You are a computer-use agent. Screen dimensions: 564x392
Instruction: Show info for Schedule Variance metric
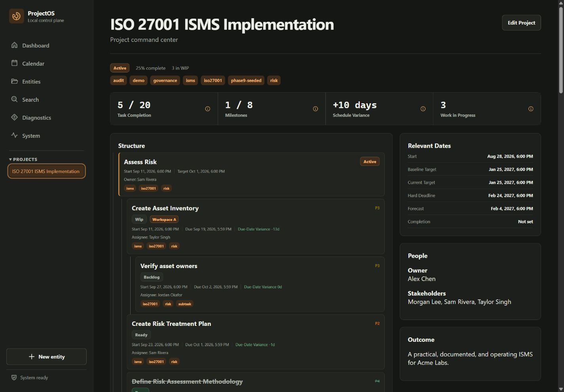[423, 109]
